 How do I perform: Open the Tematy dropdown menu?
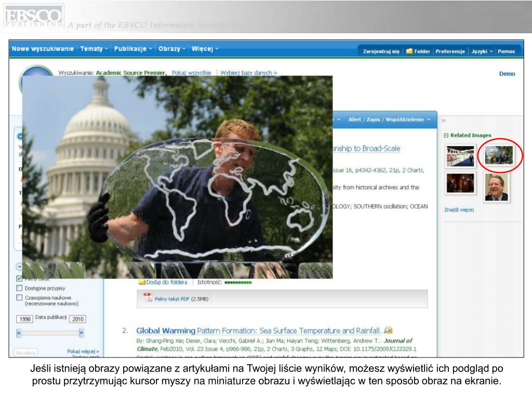(x=94, y=48)
